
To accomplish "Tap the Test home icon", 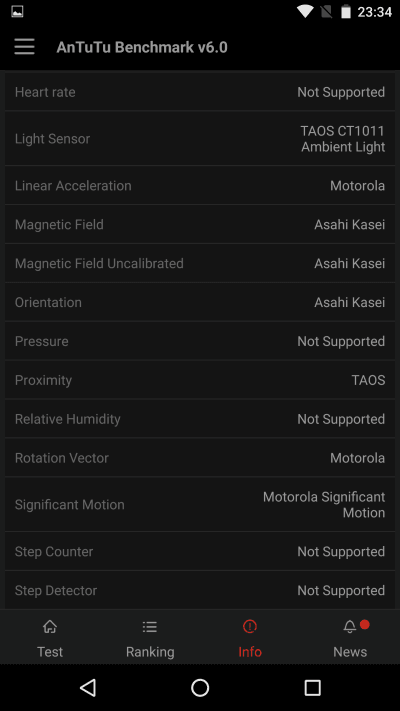I will pos(50,627).
